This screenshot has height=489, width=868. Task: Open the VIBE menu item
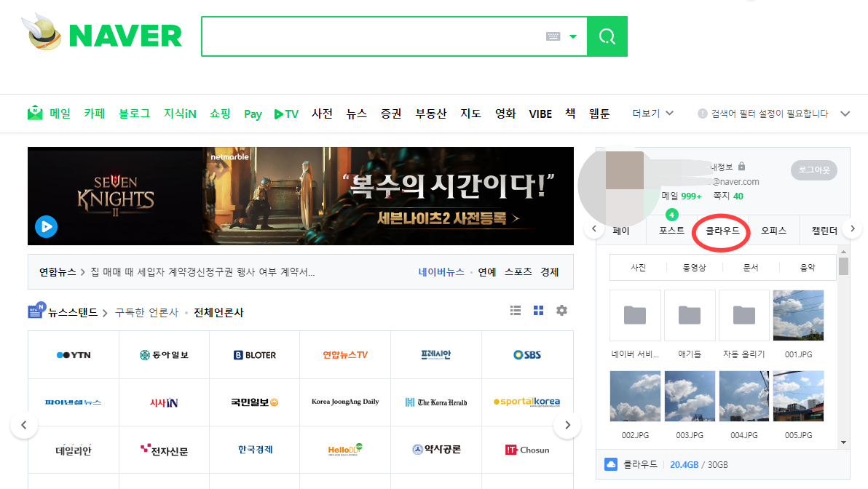pyautogui.click(x=540, y=114)
